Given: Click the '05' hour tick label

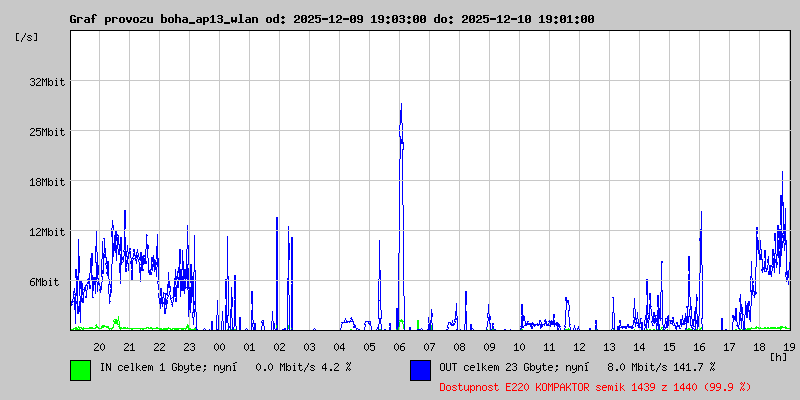Looking at the screenshot, I should 369,347.
